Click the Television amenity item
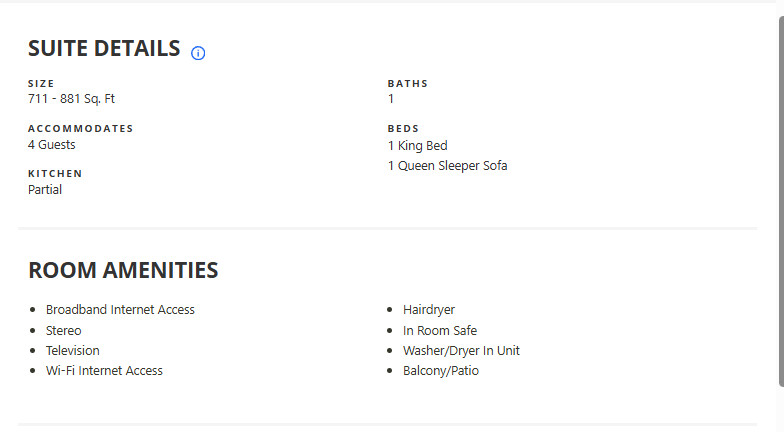Screen dimensions: 784x432 pos(72,350)
